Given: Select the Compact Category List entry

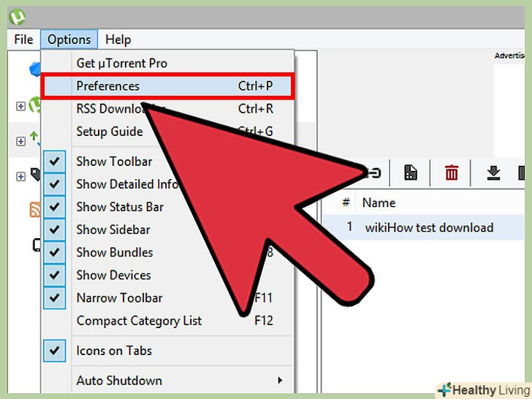Looking at the screenshot, I should (x=167, y=321).
